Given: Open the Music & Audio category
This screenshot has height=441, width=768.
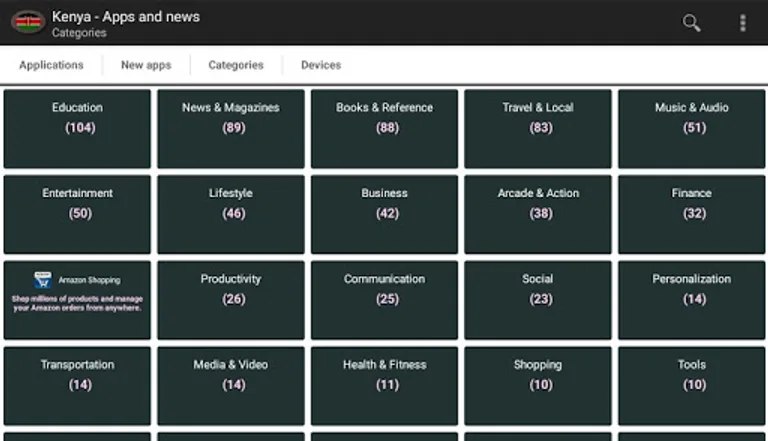Looking at the screenshot, I should [x=692, y=129].
